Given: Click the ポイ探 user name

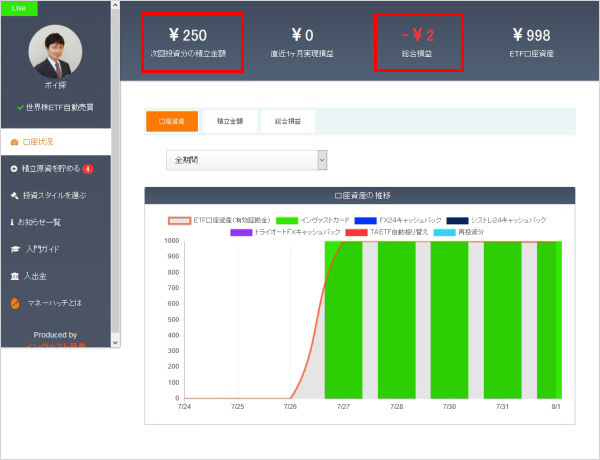Looking at the screenshot, I should coord(55,85).
